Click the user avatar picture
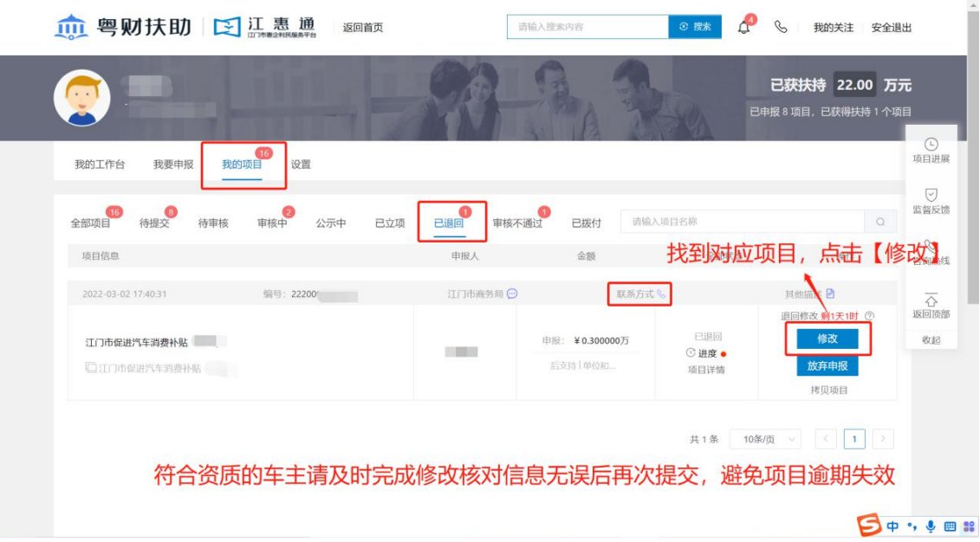Image resolution: width=980 pixels, height=542 pixels. [81, 98]
